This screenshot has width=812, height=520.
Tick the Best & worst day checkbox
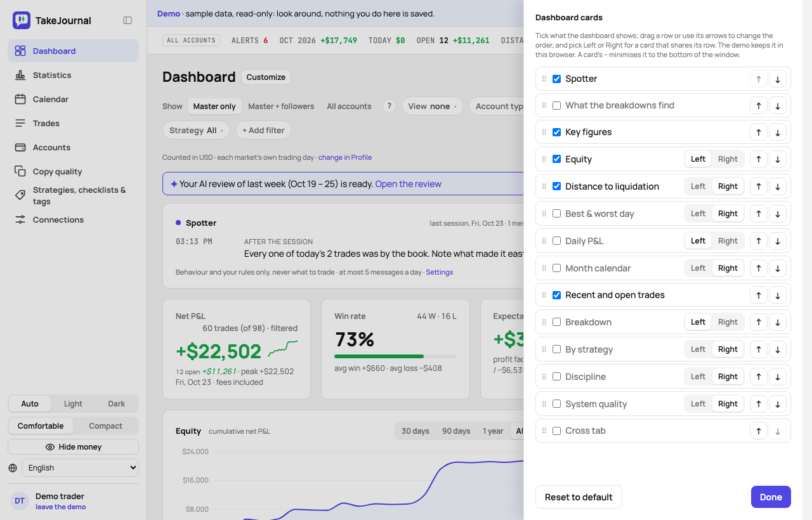pyautogui.click(x=556, y=214)
